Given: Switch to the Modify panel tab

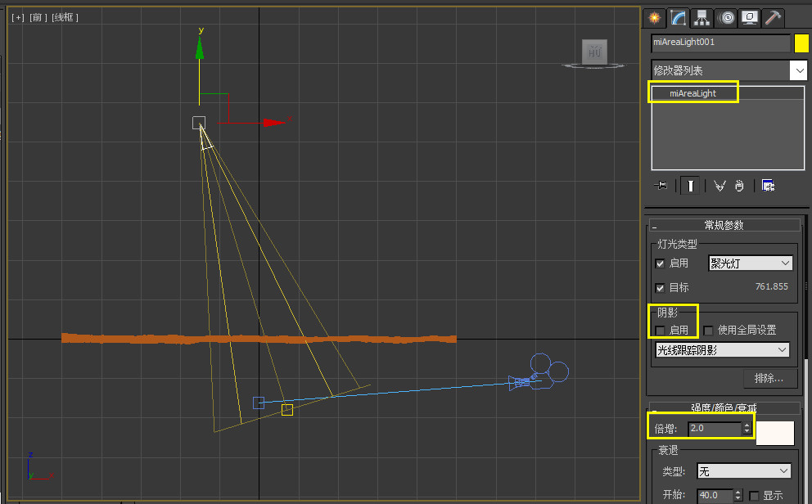Looking at the screenshot, I should (x=679, y=18).
